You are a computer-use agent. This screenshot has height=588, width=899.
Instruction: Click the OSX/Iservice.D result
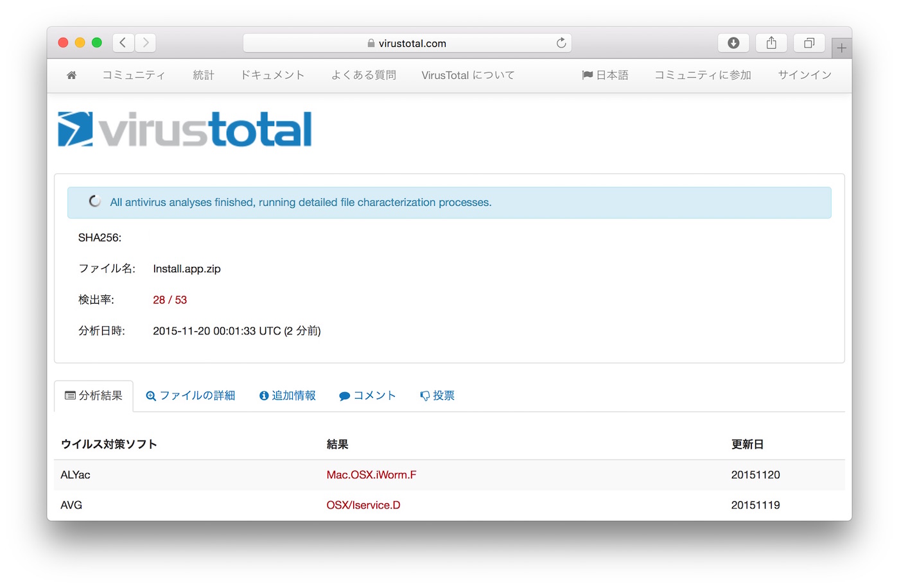[x=363, y=505]
